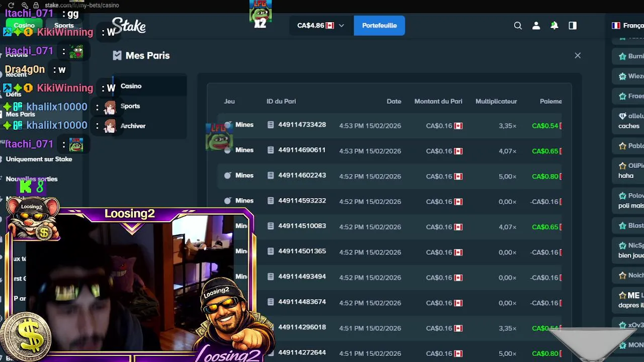Image resolution: width=644 pixels, height=362 pixels.
Task: Open bet ID 449114690611 receipt icon
Action: pyautogui.click(x=271, y=150)
